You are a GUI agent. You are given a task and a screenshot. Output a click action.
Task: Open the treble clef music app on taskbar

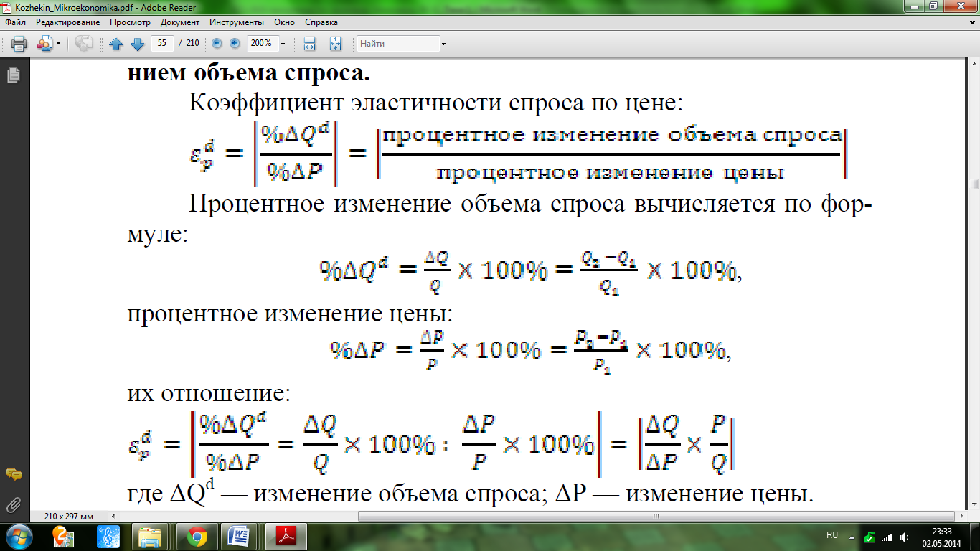[109, 536]
